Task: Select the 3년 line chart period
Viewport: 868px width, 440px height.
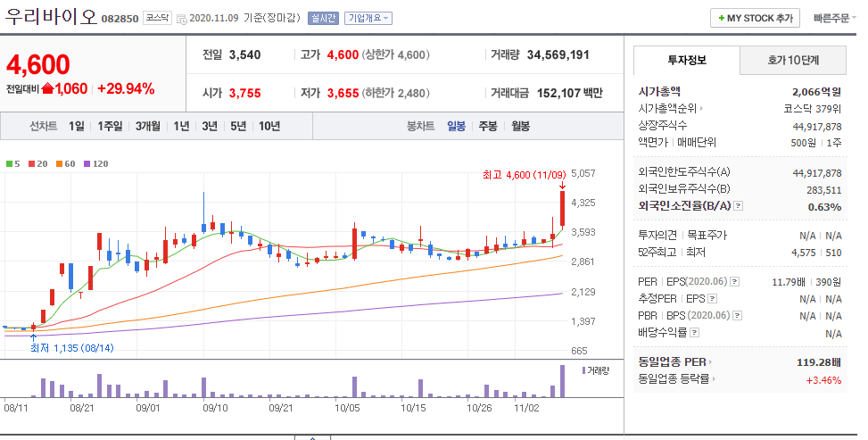Action: coord(210,127)
